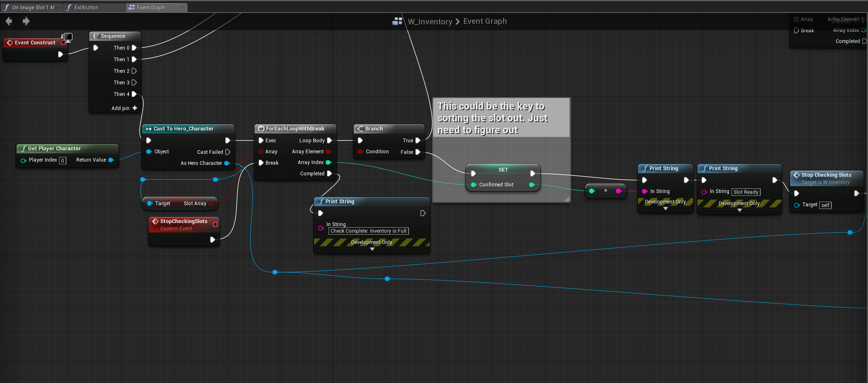
Task: Expand the Inventory is Full Print String options
Action: [x=372, y=249]
